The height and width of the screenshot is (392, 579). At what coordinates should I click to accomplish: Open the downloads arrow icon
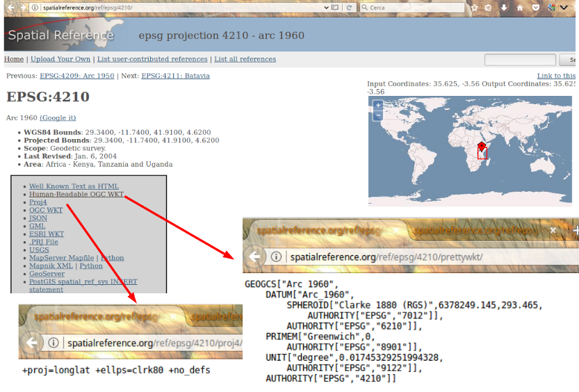click(x=504, y=8)
